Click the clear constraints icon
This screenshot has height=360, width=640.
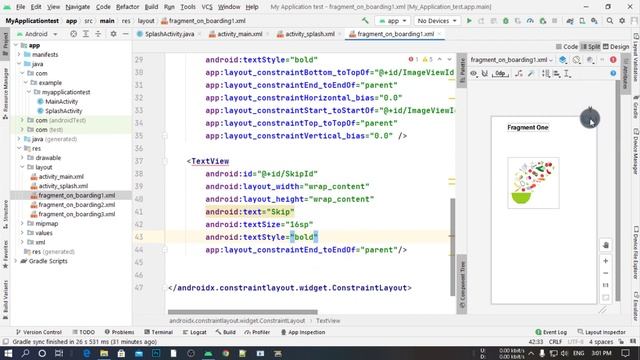(519, 74)
